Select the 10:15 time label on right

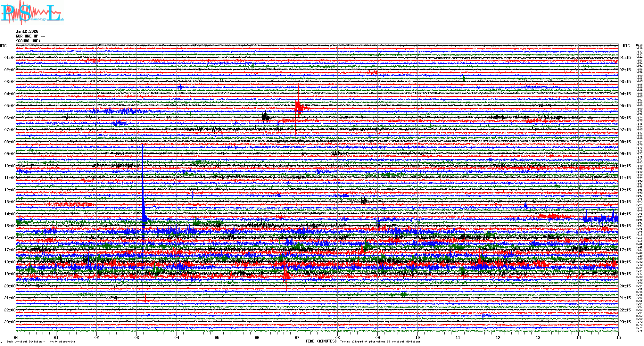(x=625, y=166)
